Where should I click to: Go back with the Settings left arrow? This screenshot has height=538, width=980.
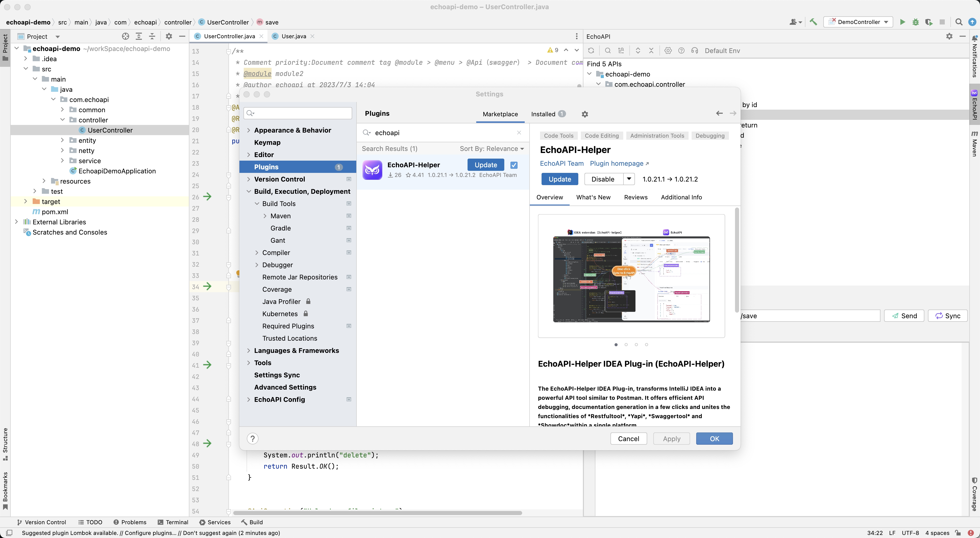coord(719,113)
